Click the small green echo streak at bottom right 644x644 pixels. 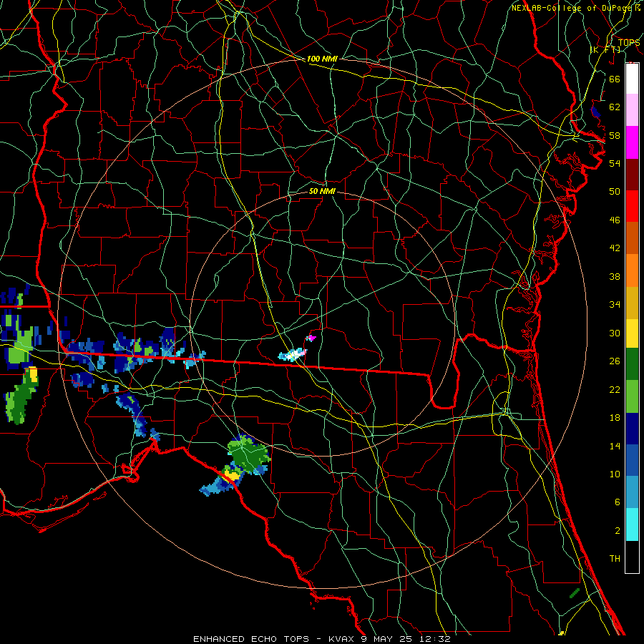coord(574,593)
